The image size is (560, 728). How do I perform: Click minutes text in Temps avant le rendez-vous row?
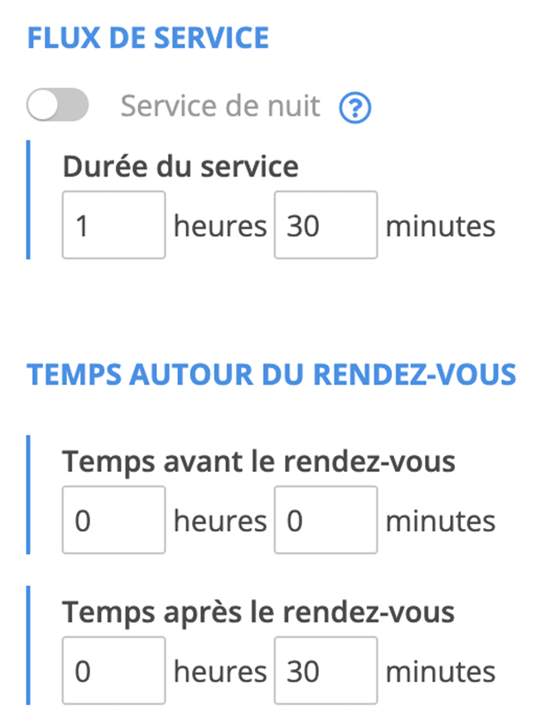pyautogui.click(x=441, y=522)
